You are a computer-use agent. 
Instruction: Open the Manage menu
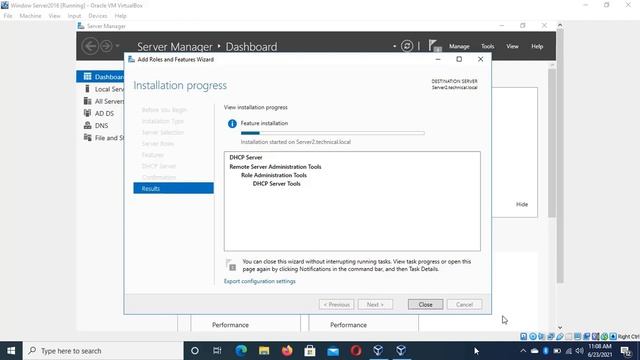tap(459, 47)
